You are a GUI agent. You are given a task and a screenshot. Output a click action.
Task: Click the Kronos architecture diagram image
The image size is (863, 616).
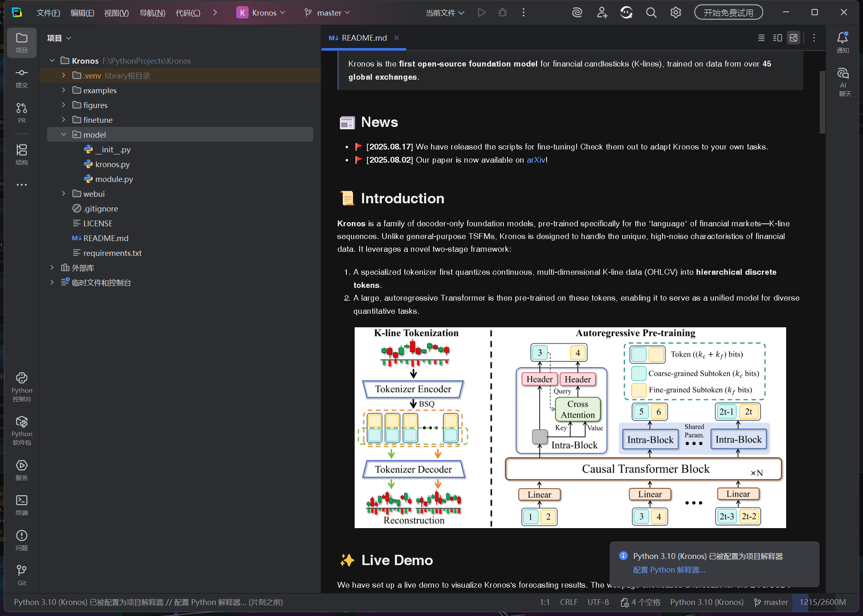point(570,428)
